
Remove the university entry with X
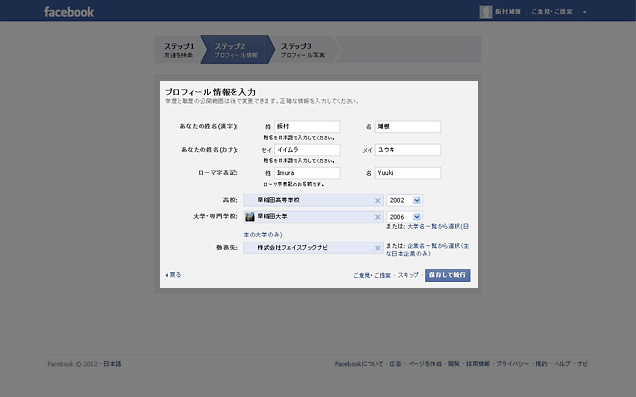click(x=377, y=217)
